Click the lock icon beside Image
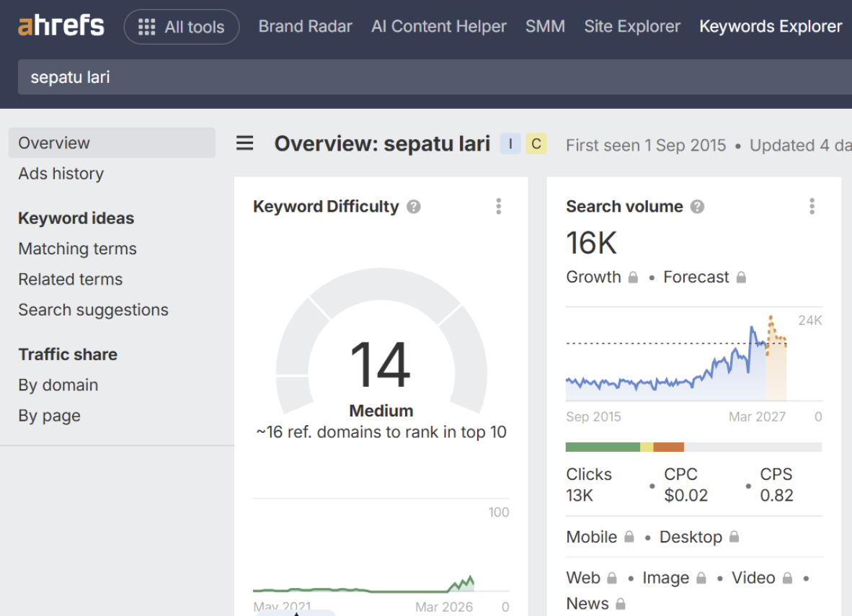This screenshot has width=852, height=616. [701, 578]
